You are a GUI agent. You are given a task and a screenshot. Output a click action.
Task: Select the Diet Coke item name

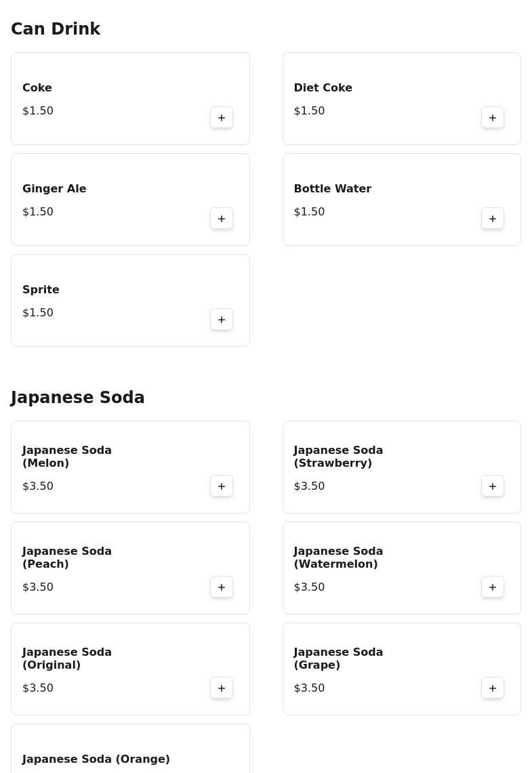323,88
